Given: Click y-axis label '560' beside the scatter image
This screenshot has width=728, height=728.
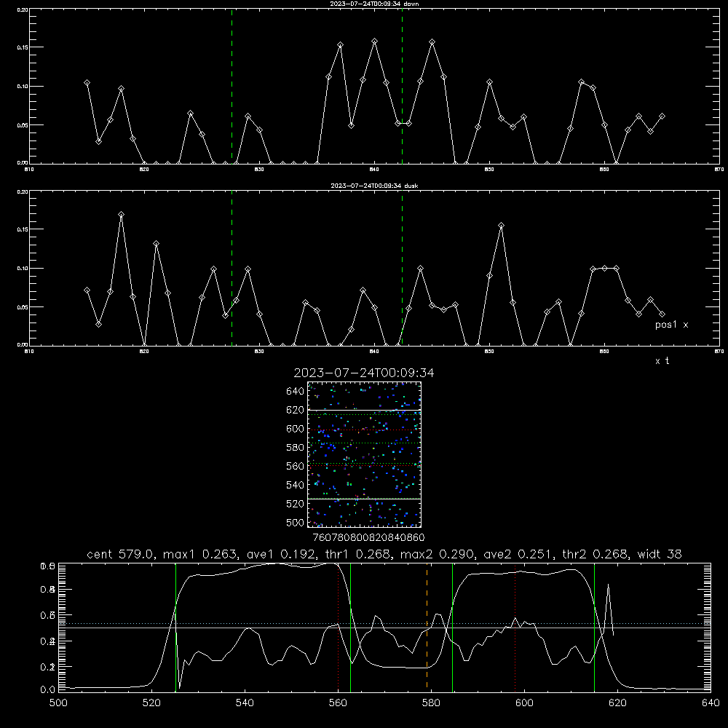Looking at the screenshot, I should [296, 466].
